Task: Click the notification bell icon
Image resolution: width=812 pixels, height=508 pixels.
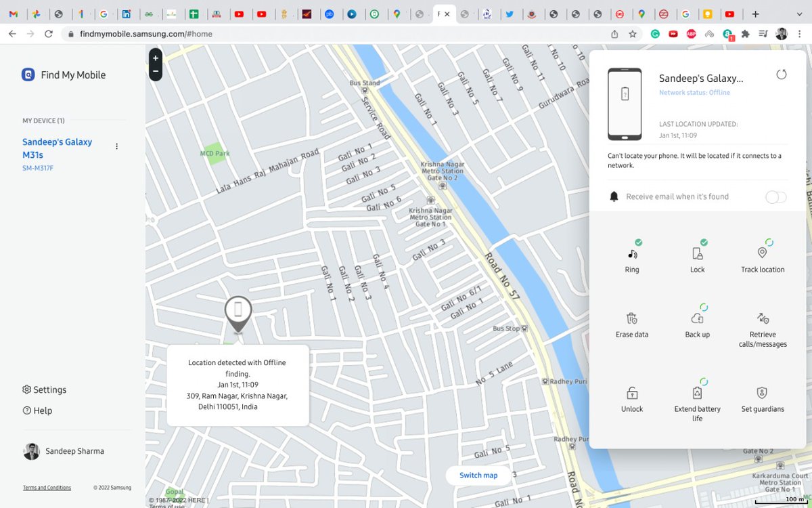Action: [x=614, y=196]
